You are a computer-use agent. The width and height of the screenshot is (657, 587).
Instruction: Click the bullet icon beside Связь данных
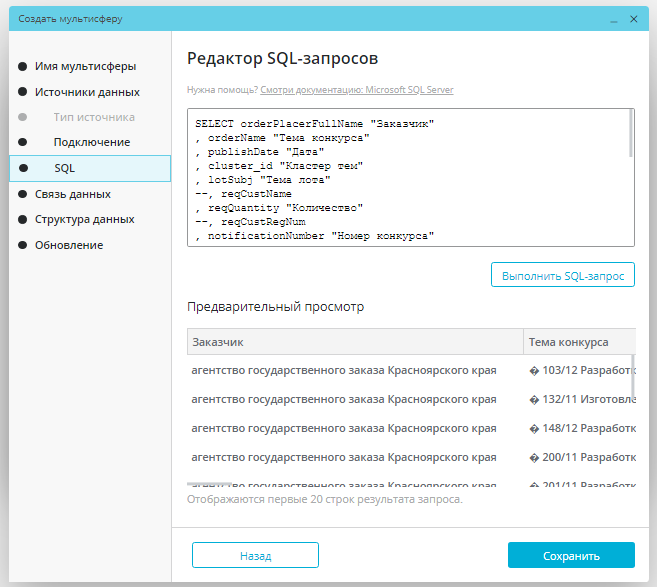point(23,194)
